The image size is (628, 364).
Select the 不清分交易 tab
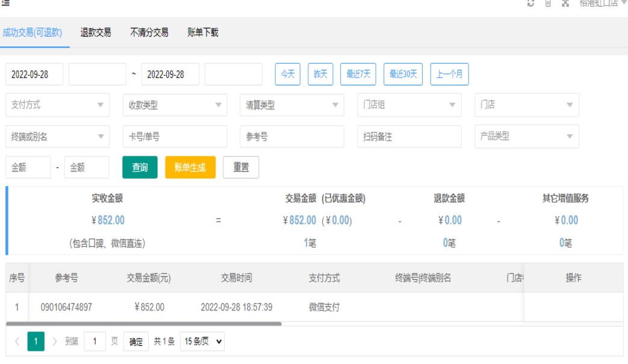pyautogui.click(x=149, y=32)
